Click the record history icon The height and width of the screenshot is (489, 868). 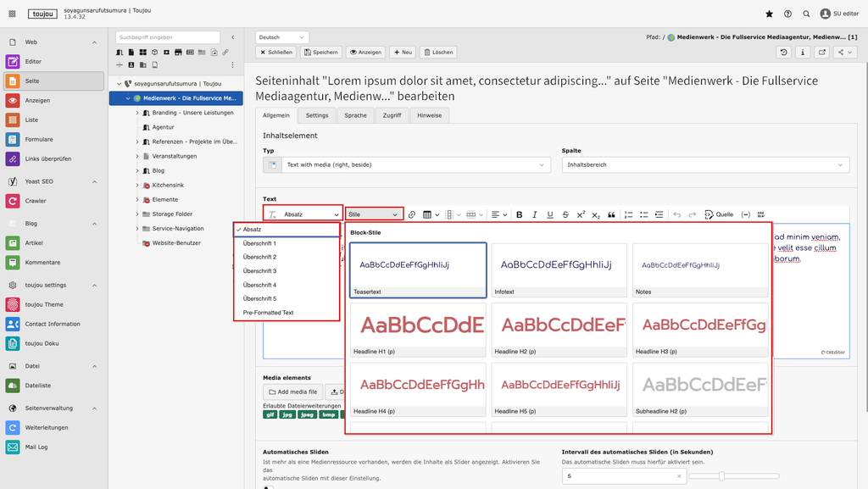(784, 52)
